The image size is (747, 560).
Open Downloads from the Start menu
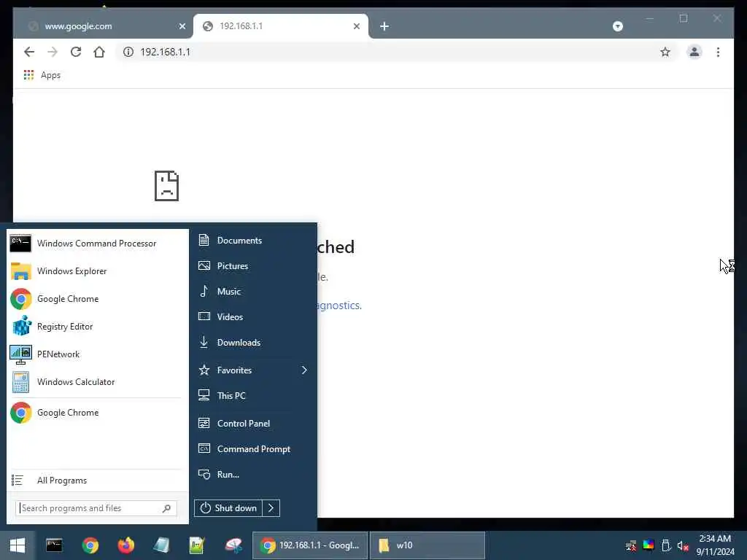click(x=253, y=343)
